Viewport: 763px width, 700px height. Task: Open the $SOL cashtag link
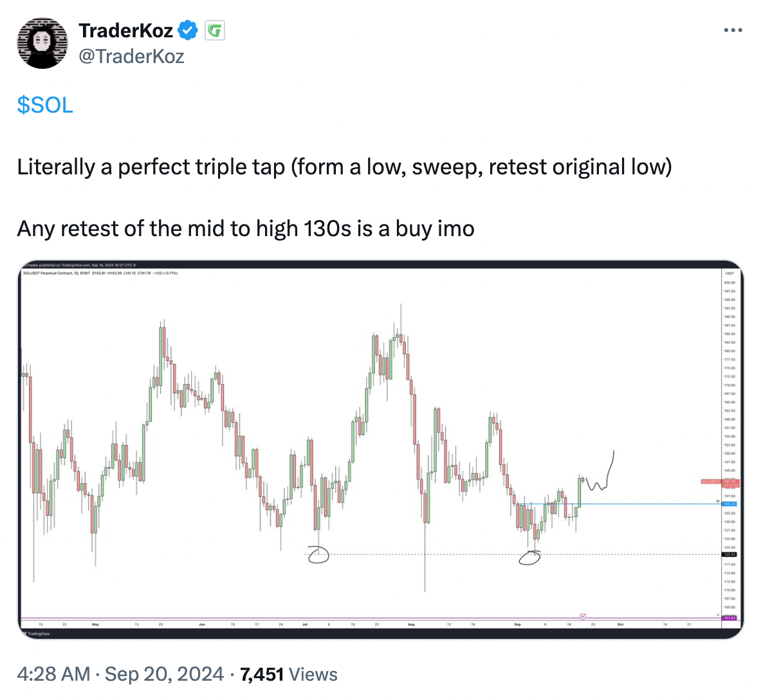[45, 105]
